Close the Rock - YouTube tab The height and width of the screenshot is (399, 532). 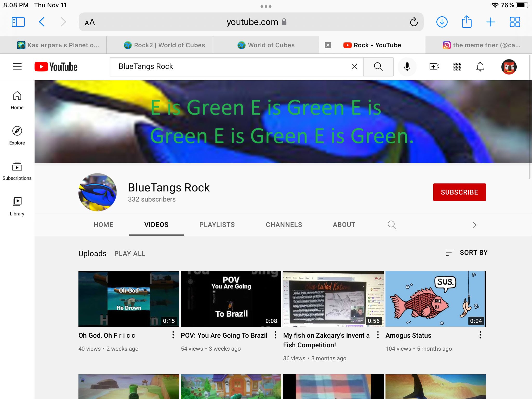[328, 45]
